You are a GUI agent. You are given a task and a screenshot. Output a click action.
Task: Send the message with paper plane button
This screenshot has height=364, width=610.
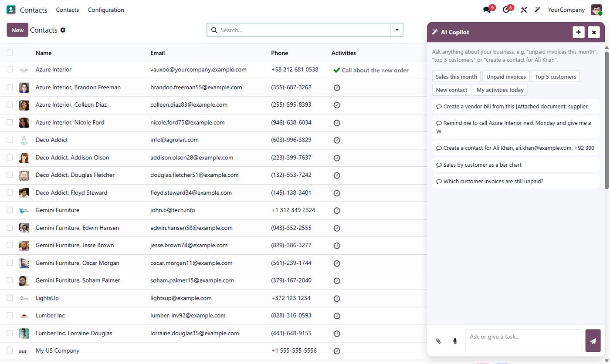pos(593,341)
